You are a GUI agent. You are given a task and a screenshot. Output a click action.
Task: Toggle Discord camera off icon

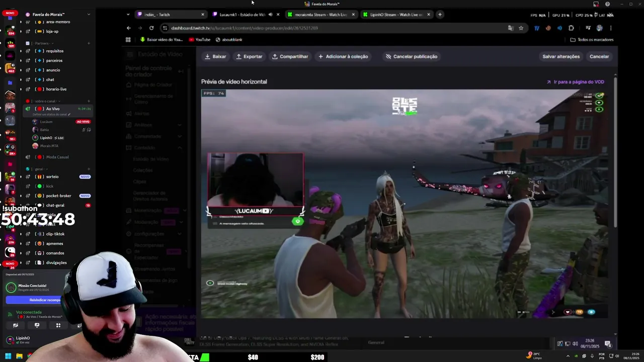tap(16, 325)
